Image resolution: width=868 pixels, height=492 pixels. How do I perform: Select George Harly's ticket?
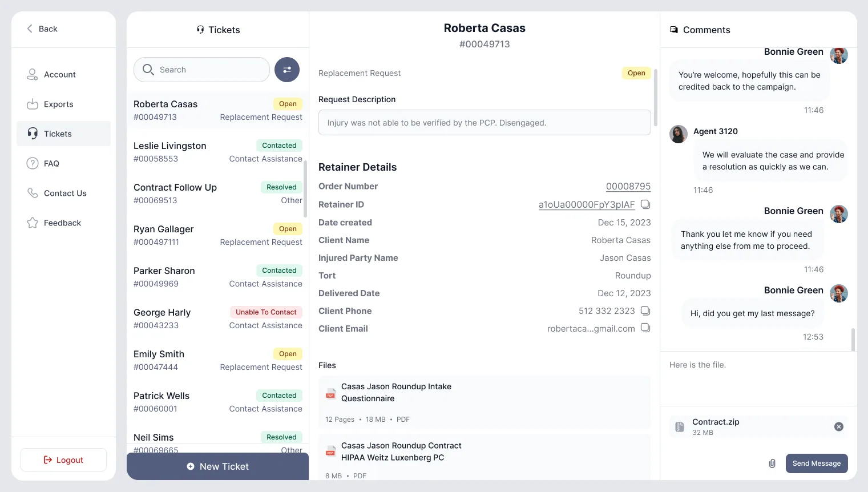click(x=218, y=318)
